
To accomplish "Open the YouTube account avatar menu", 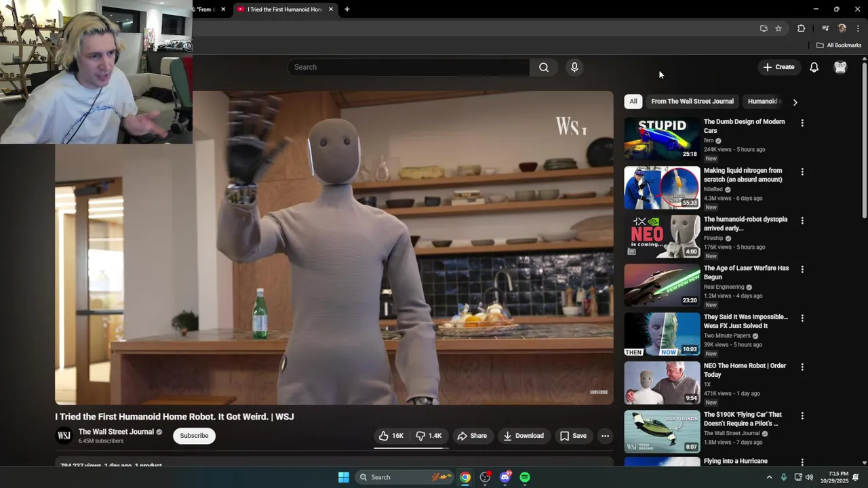I will pyautogui.click(x=840, y=67).
